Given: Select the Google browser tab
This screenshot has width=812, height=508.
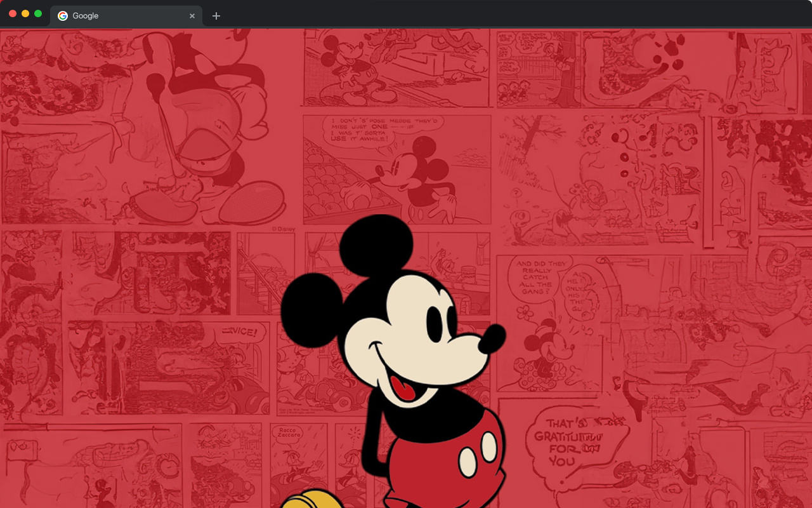Looking at the screenshot, I should (126, 16).
